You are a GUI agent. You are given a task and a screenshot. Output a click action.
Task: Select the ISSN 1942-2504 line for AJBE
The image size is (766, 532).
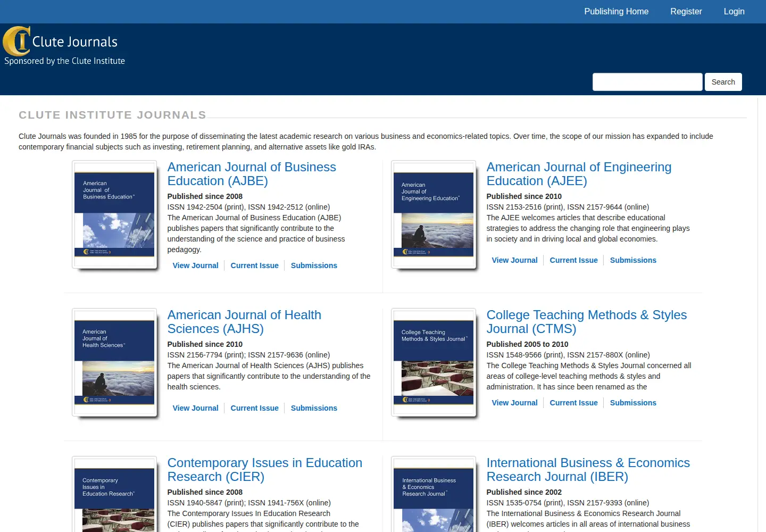pos(248,207)
